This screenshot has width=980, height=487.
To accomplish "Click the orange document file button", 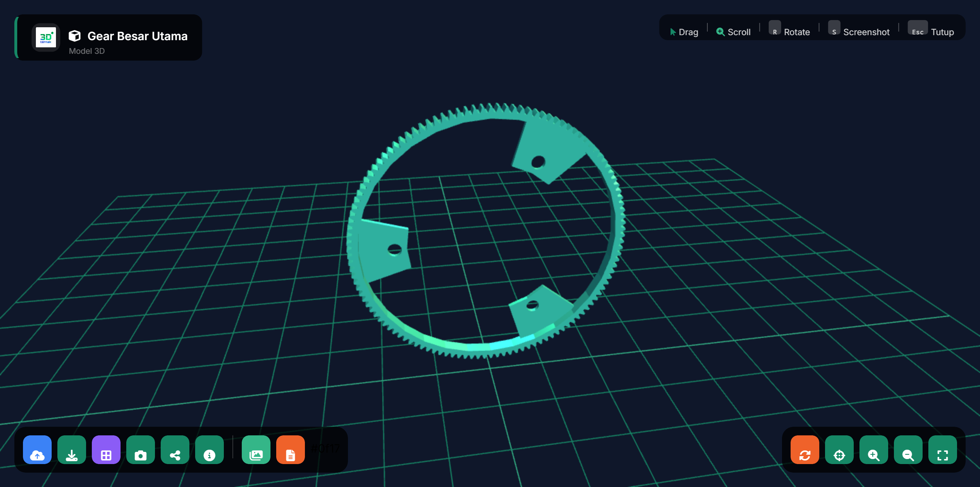I will (x=291, y=450).
